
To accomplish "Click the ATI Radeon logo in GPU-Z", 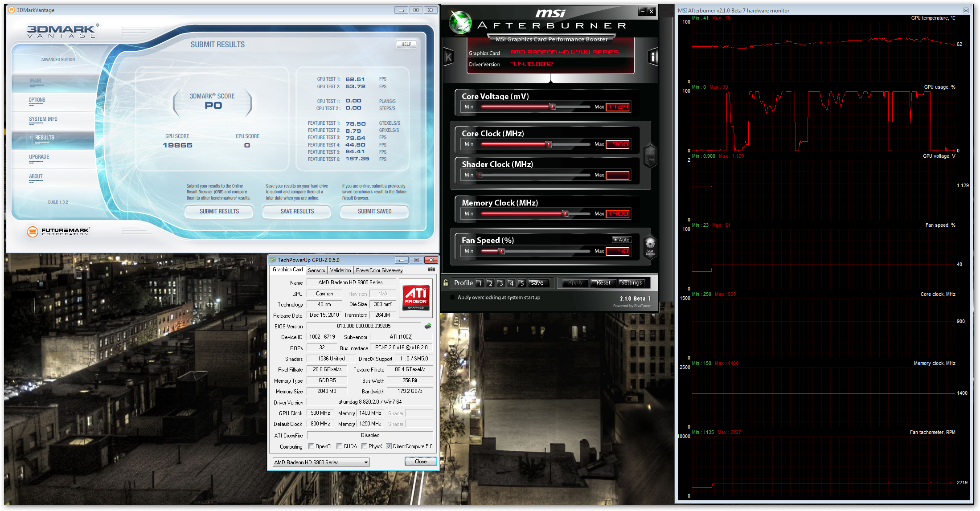I will 416,297.
